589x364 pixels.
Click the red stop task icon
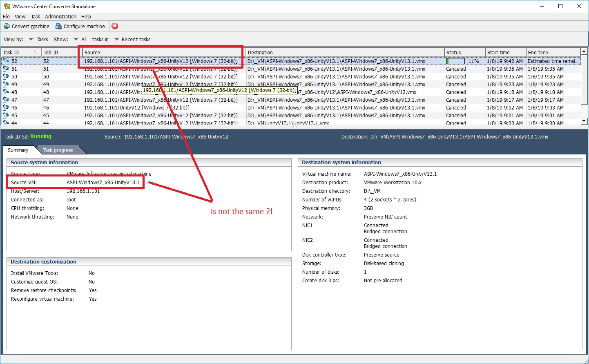[x=114, y=26]
